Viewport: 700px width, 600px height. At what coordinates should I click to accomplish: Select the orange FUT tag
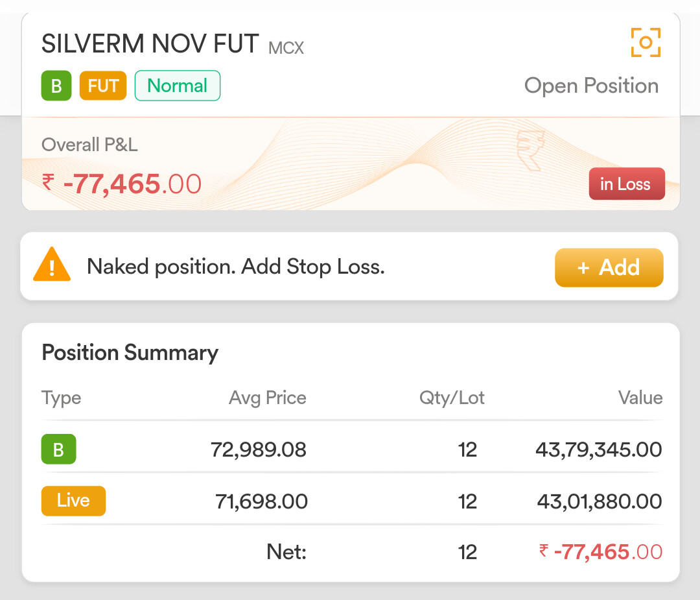click(x=103, y=86)
